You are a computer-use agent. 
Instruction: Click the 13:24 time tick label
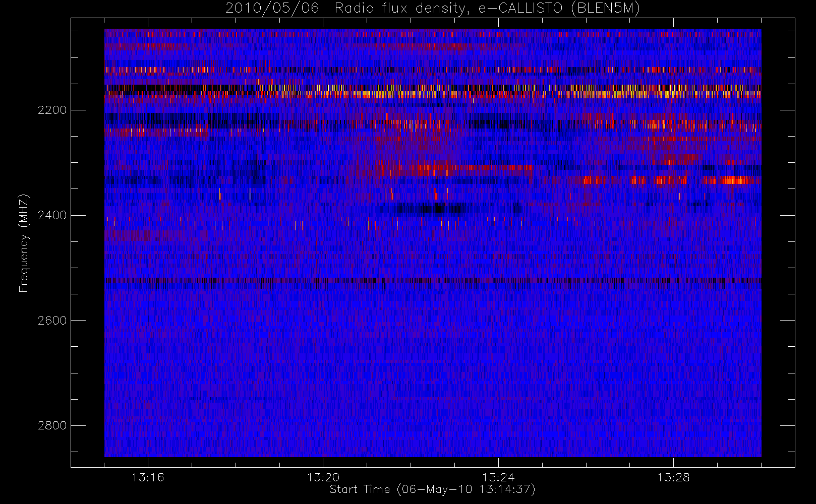[x=498, y=477]
